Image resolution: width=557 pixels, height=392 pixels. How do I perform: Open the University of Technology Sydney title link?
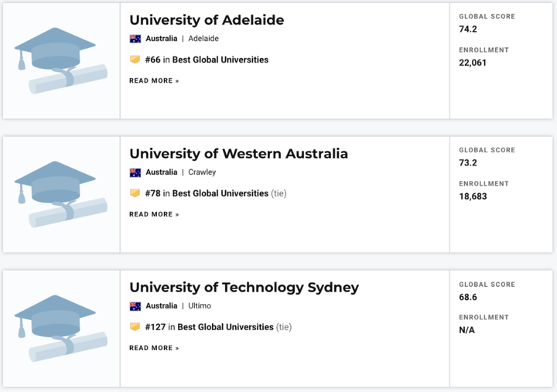pos(244,288)
